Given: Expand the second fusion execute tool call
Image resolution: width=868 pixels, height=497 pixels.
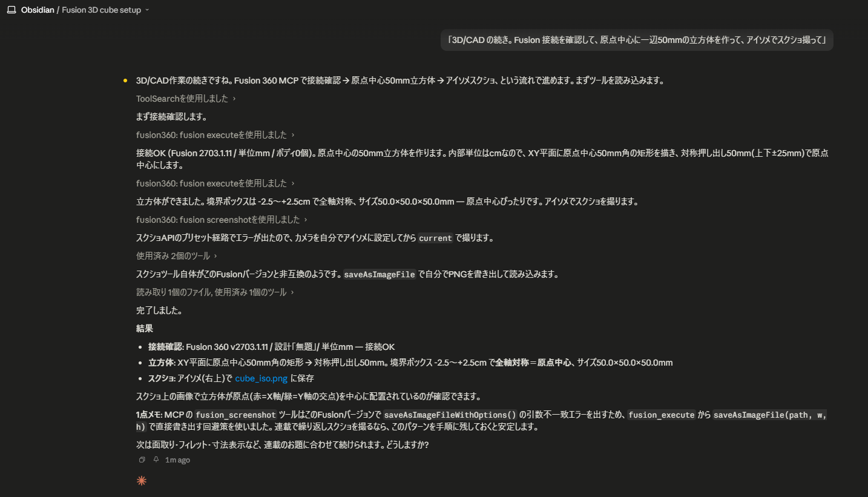Looking at the screenshot, I should [x=215, y=183].
